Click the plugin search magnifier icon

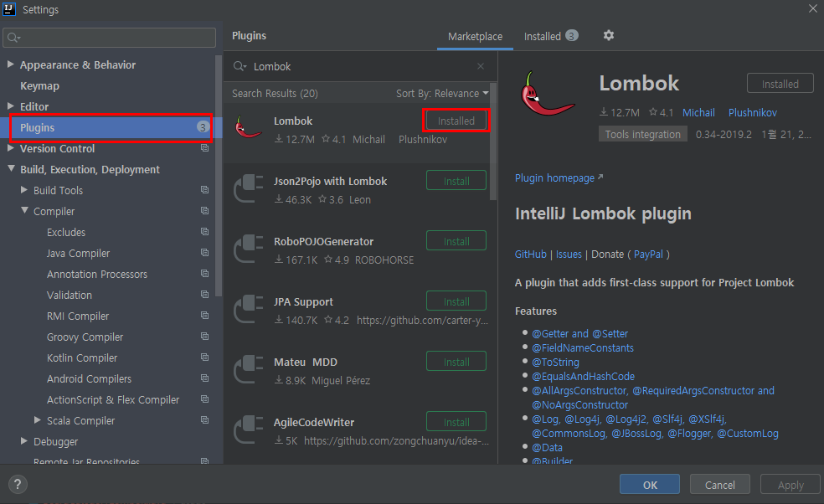click(239, 66)
